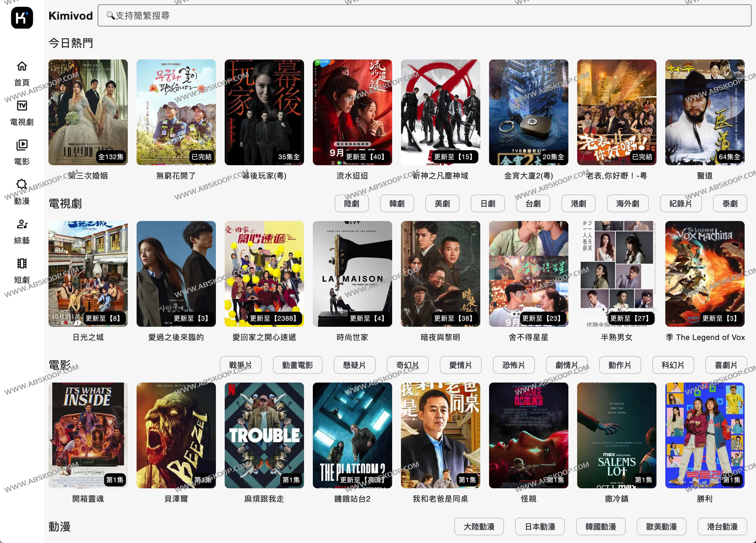Open the TV series (電視劇) sidebar icon

[22, 106]
